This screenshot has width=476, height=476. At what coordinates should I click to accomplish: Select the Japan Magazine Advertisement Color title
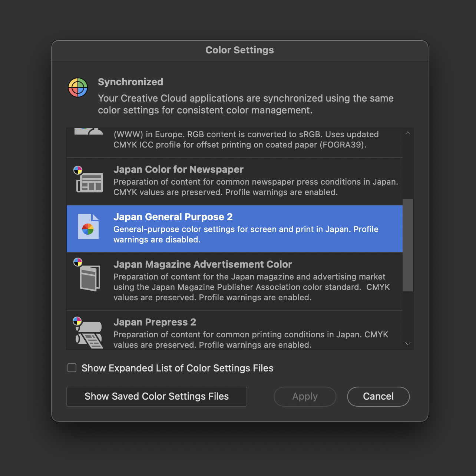[x=203, y=264]
